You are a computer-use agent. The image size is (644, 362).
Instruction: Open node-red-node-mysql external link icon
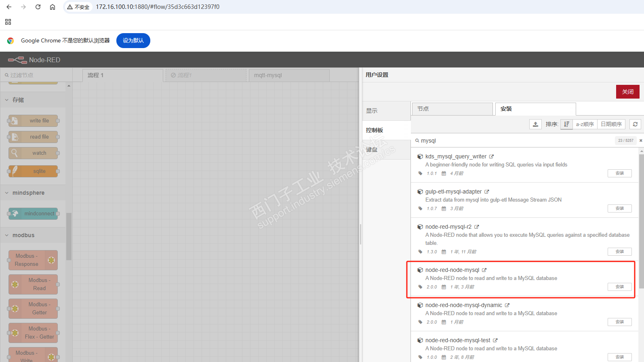484,270
